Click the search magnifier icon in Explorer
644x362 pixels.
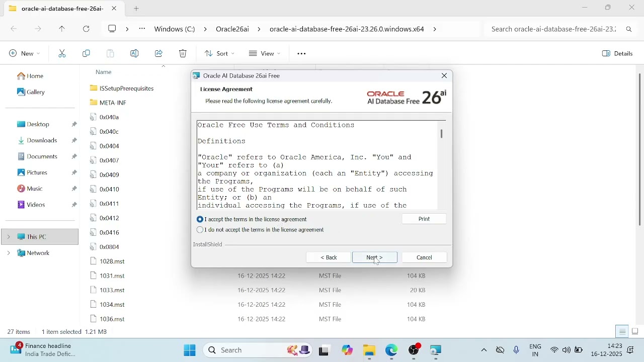(629, 30)
